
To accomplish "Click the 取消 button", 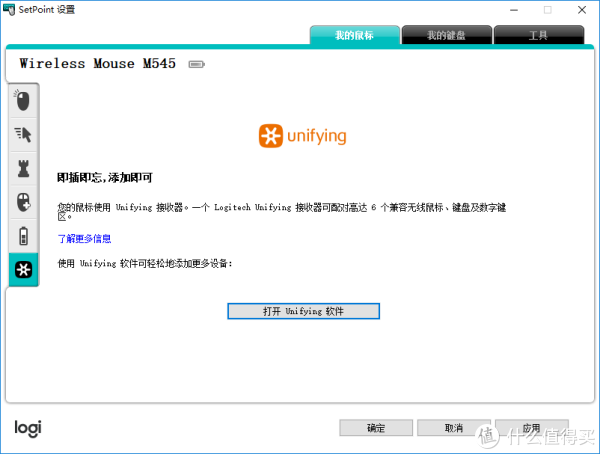I will click(x=454, y=428).
